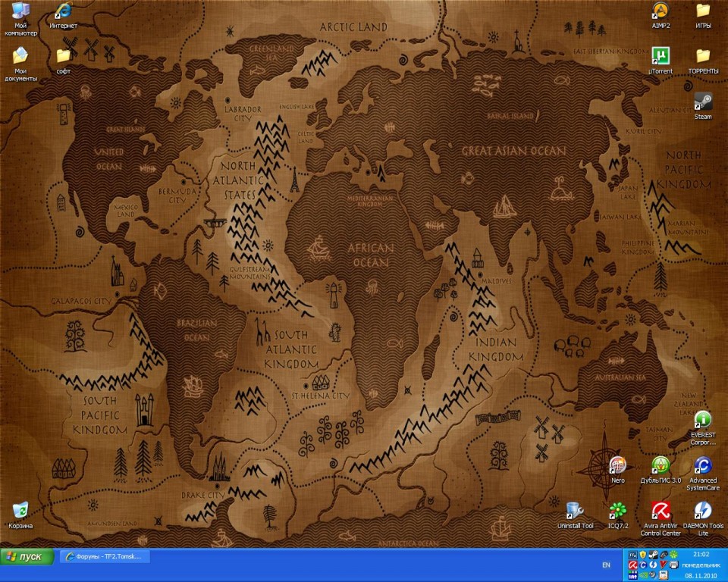Select the Nero desktop shortcut
Image resolution: width=728 pixels, height=582 pixels.
coord(617,470)
